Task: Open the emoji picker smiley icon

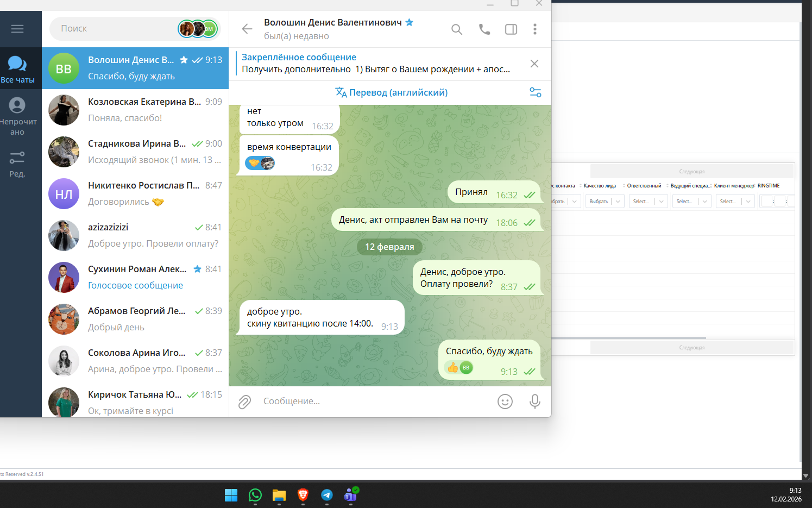Action: tap(505, 402)
